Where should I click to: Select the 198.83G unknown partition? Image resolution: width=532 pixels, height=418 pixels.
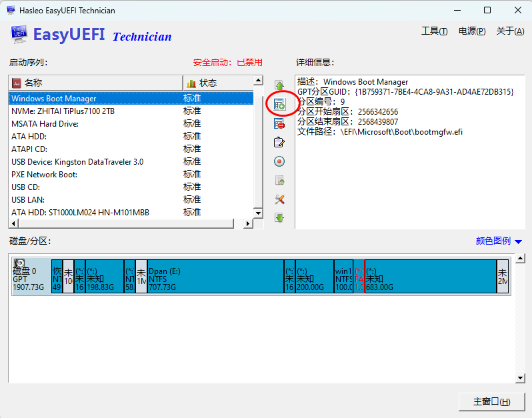click(x=105, y=276)
